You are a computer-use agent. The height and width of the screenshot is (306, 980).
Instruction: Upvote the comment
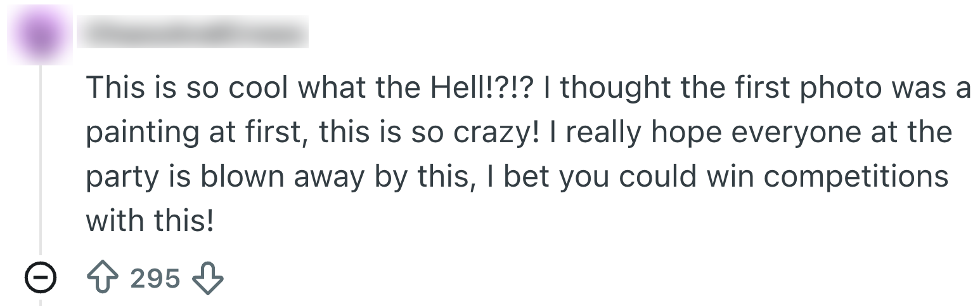click(103, 278)
